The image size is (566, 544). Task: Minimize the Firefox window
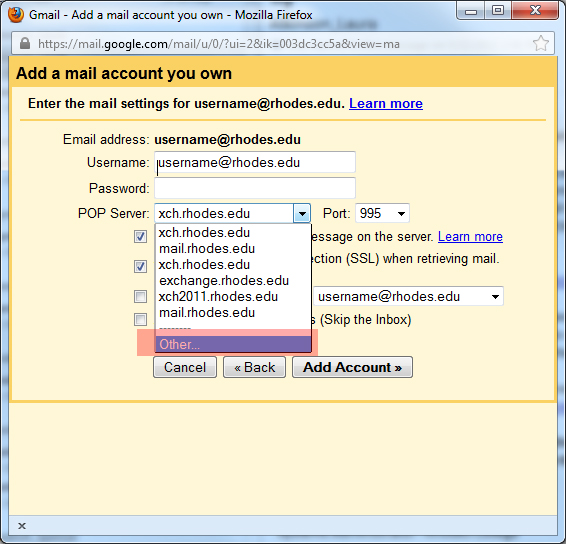pyautogui.click(x=471, y=11)
